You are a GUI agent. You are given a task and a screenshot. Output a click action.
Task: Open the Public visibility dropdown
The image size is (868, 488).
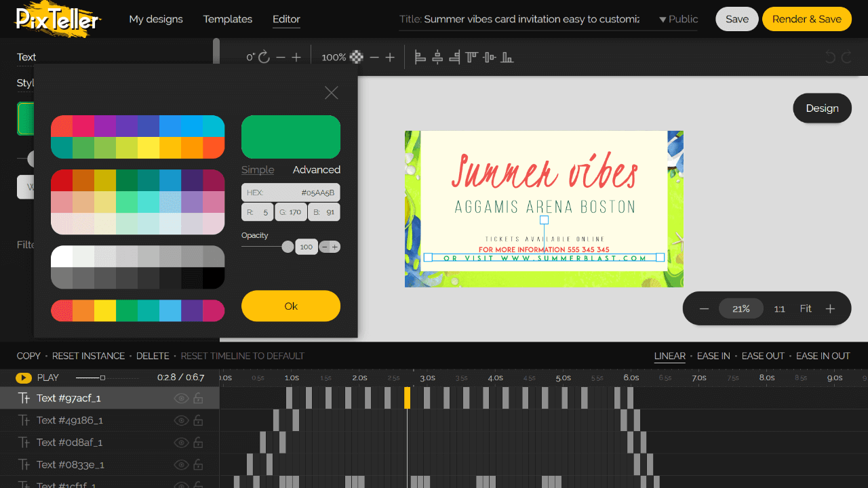pyautogui.click(x=678, y=19)
